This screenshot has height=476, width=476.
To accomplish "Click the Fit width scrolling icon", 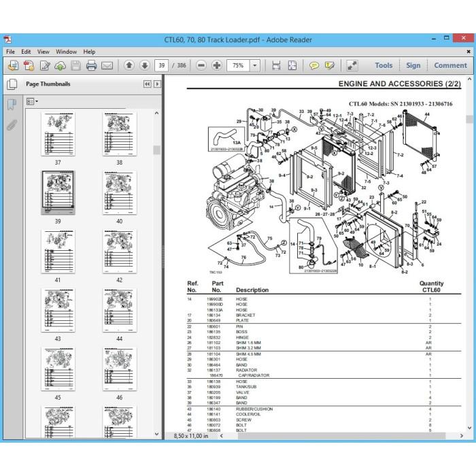I will pyautogui.click(x=276, y=65).
